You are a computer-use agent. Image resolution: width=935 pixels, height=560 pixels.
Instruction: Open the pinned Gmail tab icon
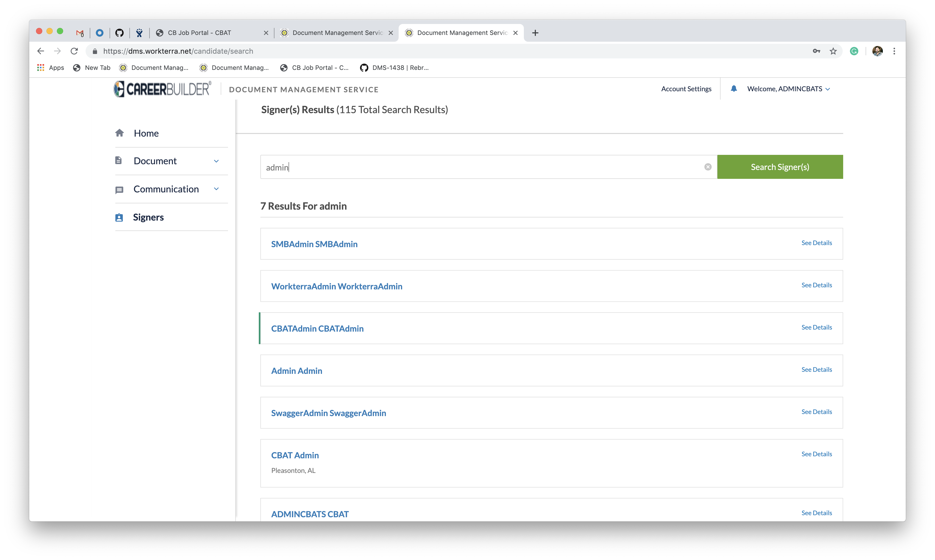(x=80, y=33)
